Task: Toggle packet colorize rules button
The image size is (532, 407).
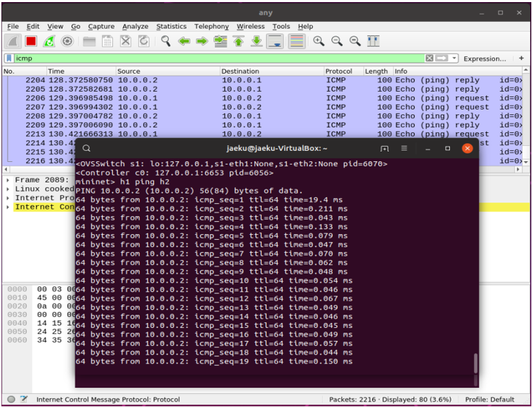Action: [297, 41]
